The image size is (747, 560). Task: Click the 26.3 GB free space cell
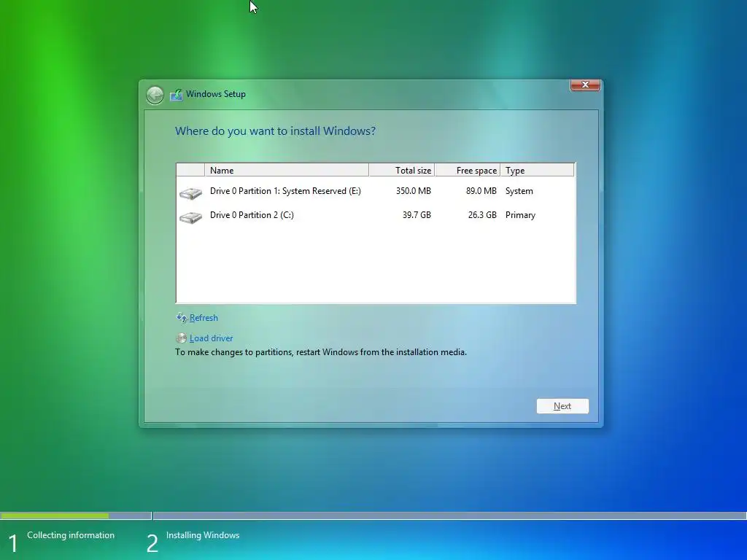coord(482,215)
